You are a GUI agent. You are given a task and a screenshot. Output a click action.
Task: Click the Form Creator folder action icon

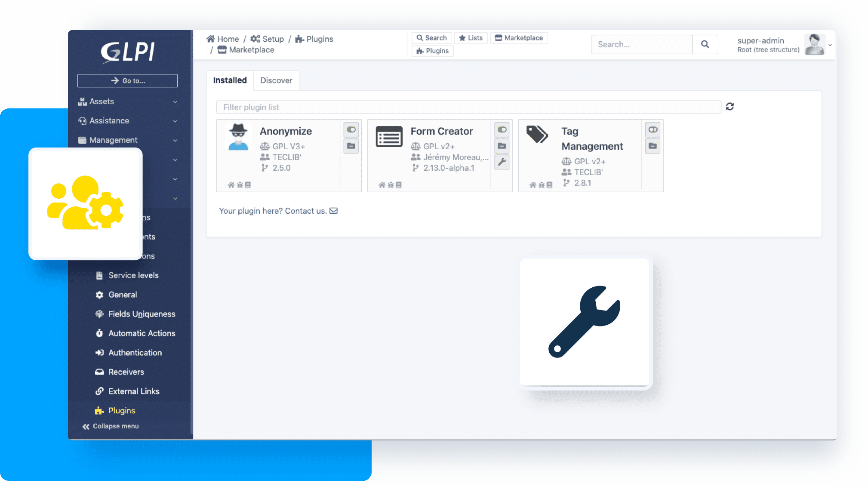[502, 146]
